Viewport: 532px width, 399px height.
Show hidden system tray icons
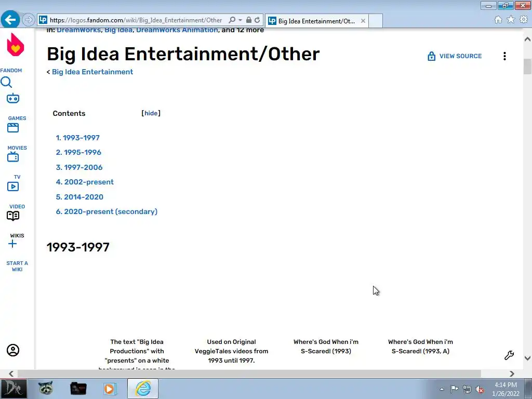click(x=442, y=389)
